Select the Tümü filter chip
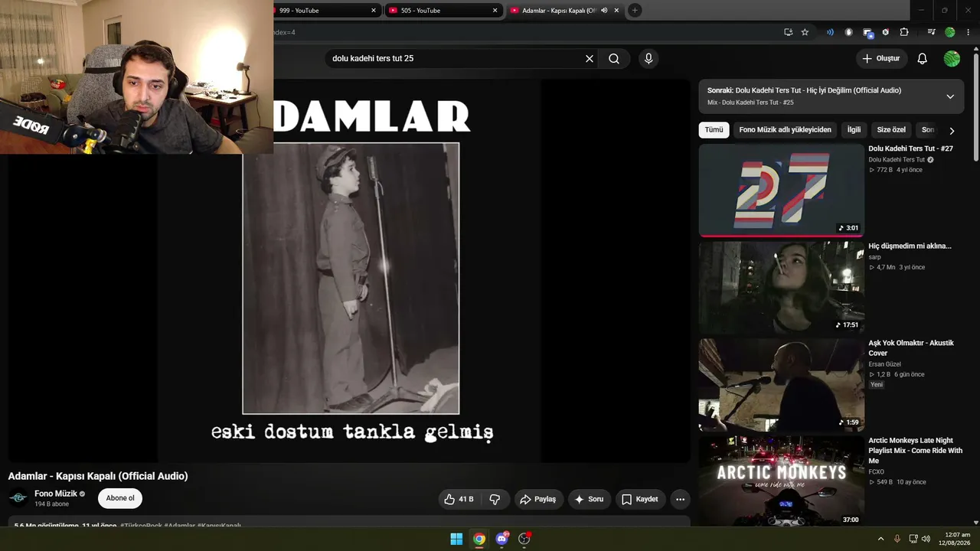980x551 pixels. 714,130
